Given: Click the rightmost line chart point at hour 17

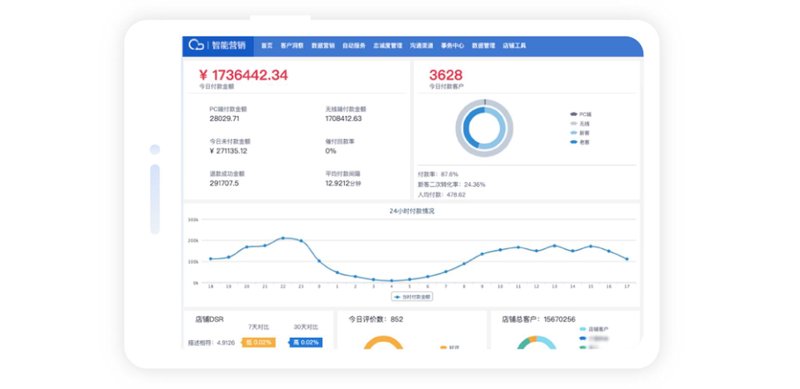Looking at the screenshot, I should [627, 259].
